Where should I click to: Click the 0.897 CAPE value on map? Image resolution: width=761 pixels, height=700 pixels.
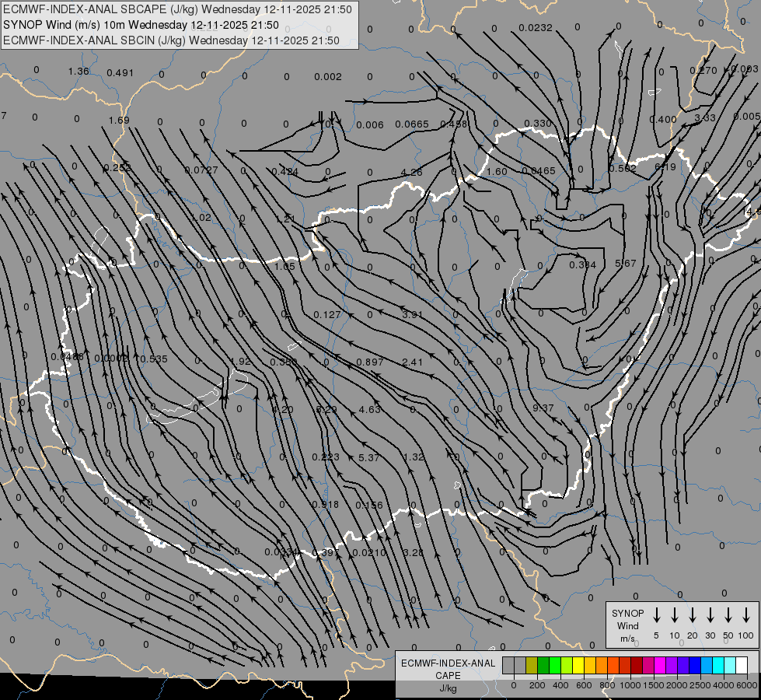(x=370, y=362)
